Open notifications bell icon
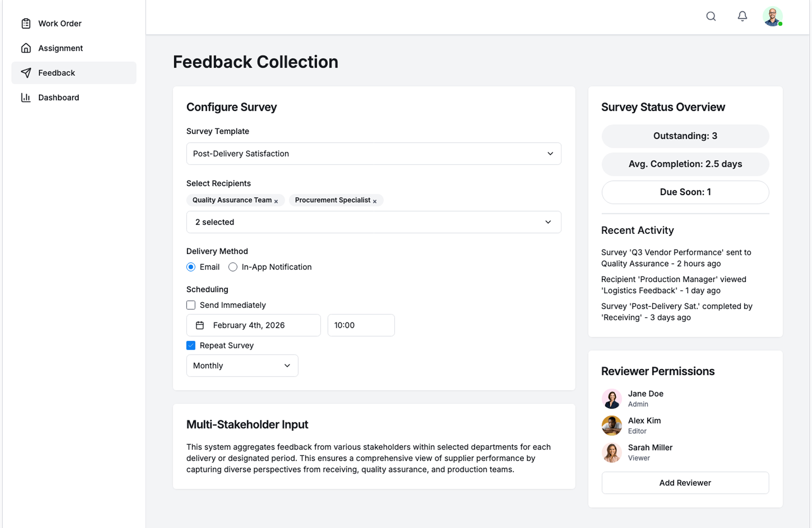812x528 pixels. 742,16
